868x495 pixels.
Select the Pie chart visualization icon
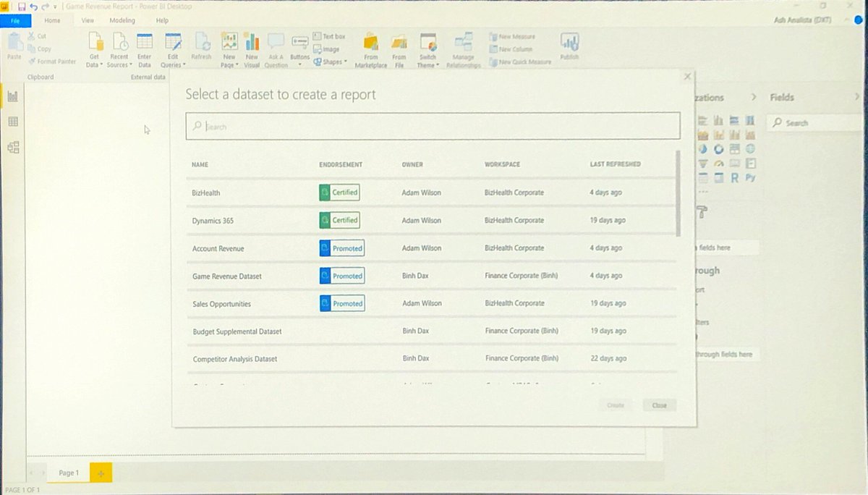[x=702, y=148]
